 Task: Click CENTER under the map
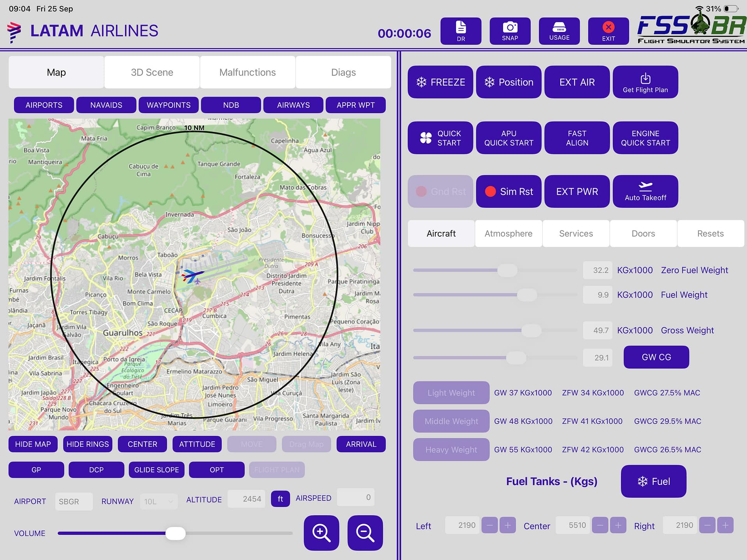[142, 444]
